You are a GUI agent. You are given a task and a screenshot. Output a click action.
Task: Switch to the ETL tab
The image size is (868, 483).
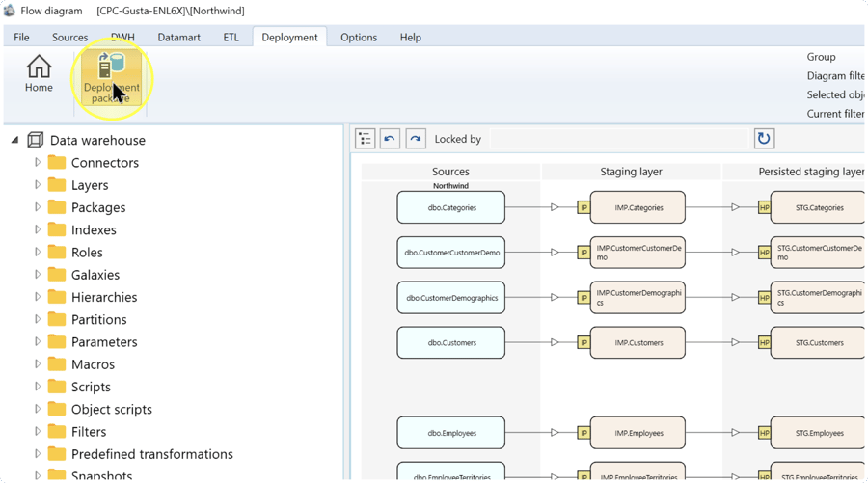(231, 37)
